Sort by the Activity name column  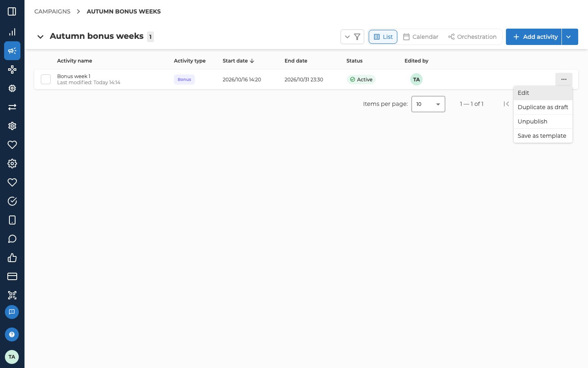pos(75,61)
